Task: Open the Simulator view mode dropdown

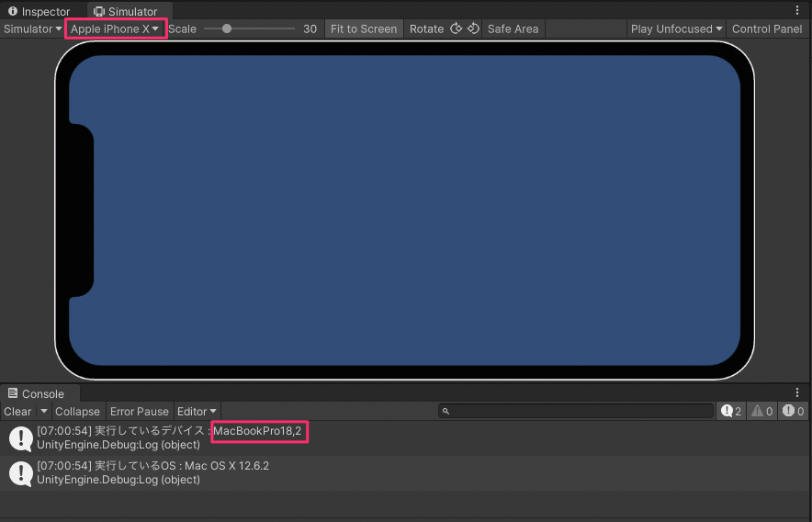Action: 32,29
